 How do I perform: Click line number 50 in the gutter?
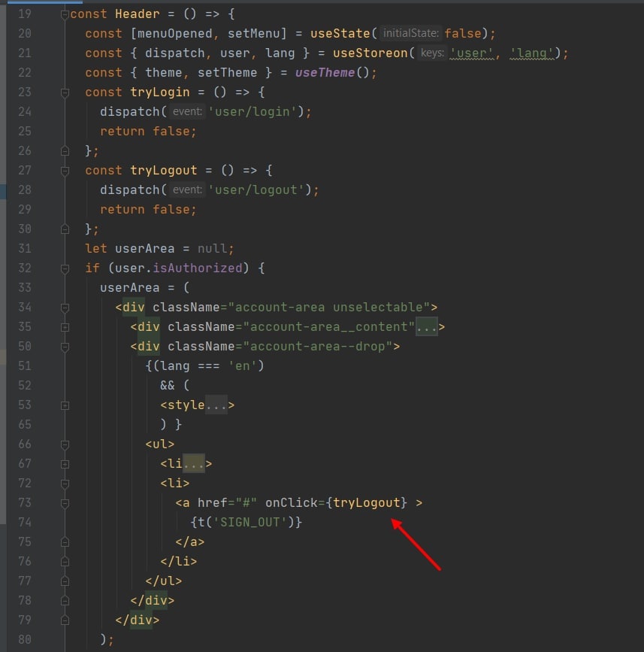tap(25, 347)
